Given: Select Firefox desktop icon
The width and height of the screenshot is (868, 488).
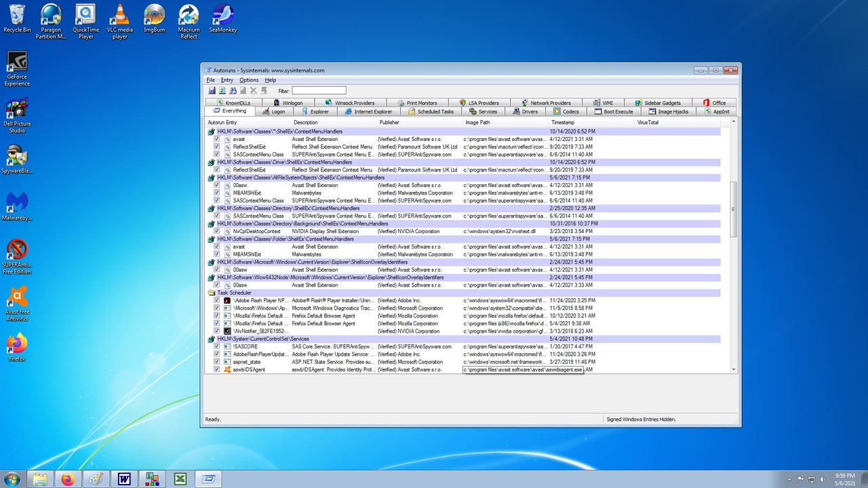Looking at the screenshot, I should [17, 347].
